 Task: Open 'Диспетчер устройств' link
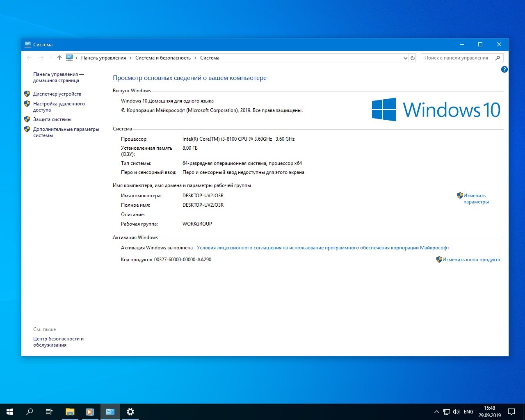coord(57,94)
